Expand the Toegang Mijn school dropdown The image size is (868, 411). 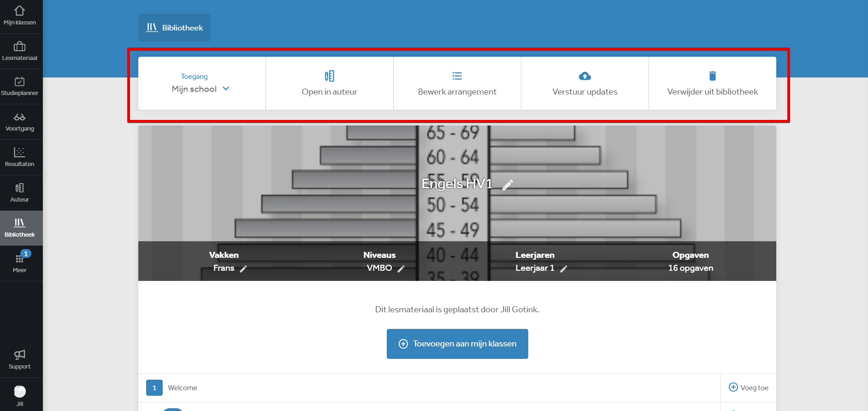tap(202, 83)
